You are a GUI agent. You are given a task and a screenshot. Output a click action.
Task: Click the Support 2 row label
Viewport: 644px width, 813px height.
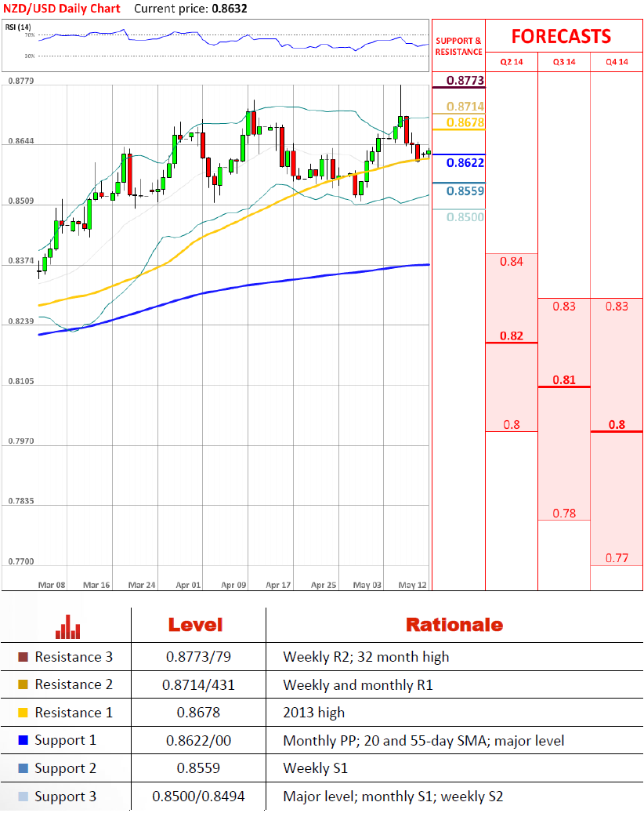(65, 768)
